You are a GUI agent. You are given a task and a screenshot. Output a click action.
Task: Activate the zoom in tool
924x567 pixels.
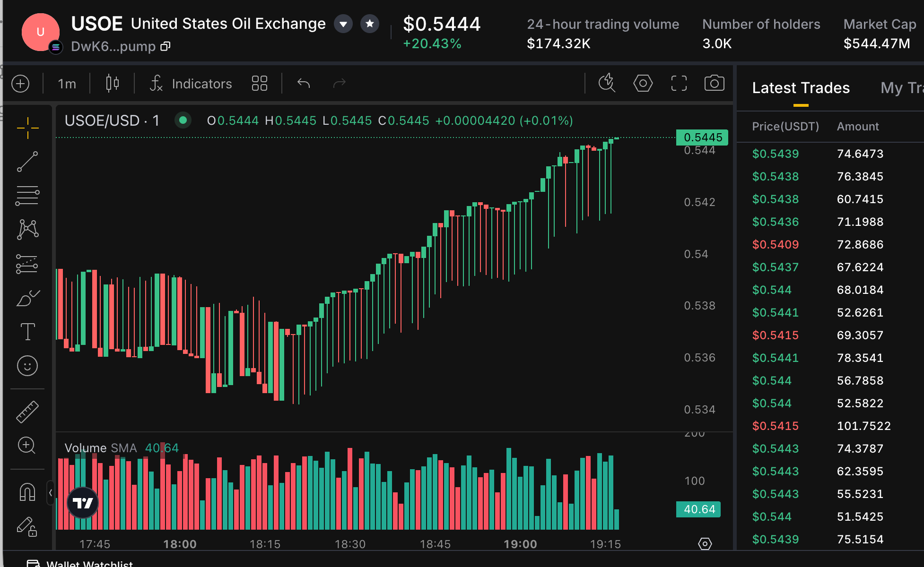pos(27,446)
